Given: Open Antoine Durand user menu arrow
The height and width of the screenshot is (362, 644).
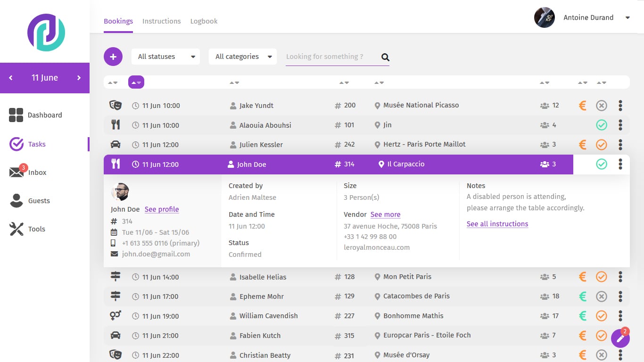Looking at the screenshot, I should click(x=627, y=18).
